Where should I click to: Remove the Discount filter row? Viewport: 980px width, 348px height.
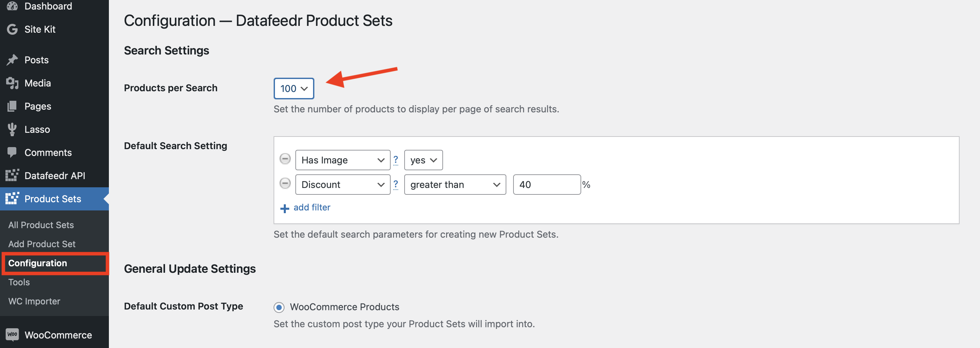[285, 184]
